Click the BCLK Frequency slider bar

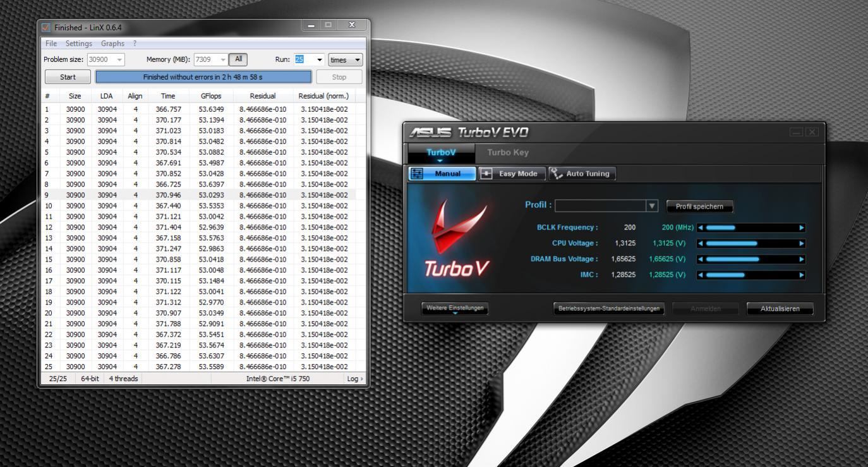pos(751,227)
